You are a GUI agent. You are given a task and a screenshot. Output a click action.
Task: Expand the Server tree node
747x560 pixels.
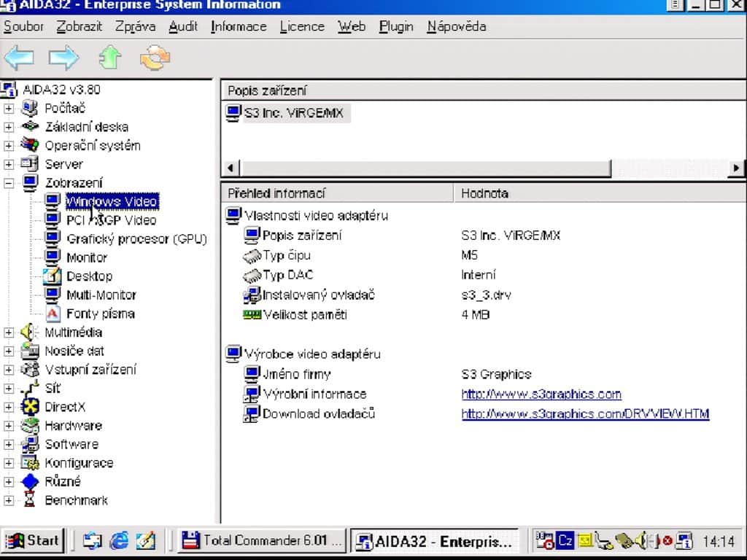pos(9,164)
